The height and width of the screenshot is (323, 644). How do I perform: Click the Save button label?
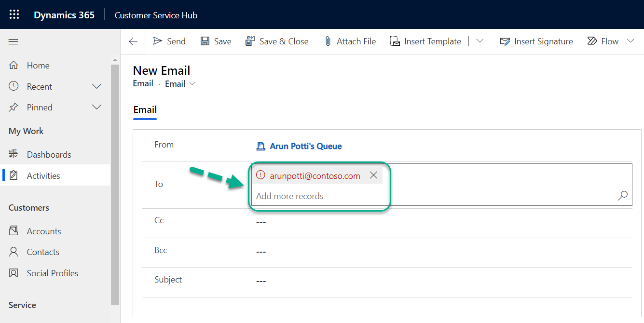(222, 41)
